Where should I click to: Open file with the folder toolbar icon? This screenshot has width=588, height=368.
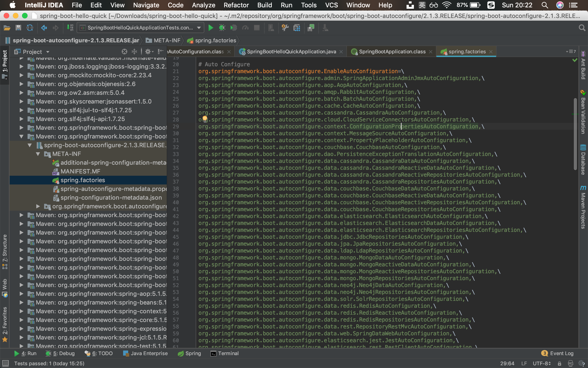pyautogui.click(x=7, y=28)
